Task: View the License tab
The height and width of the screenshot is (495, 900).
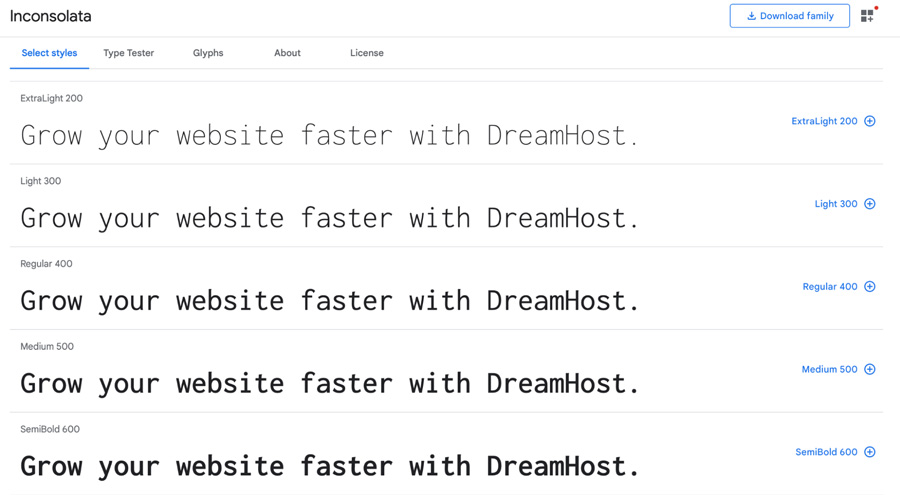Action: 366,53
